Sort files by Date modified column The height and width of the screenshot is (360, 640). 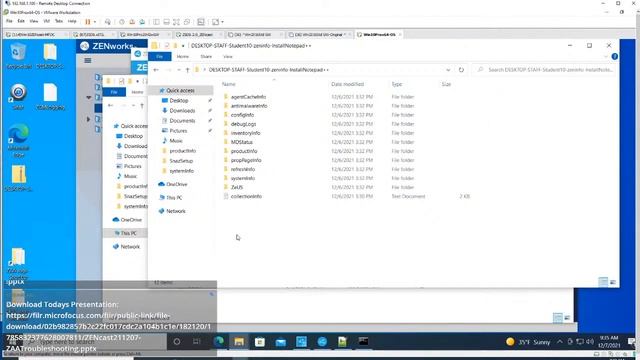[347, 84]
